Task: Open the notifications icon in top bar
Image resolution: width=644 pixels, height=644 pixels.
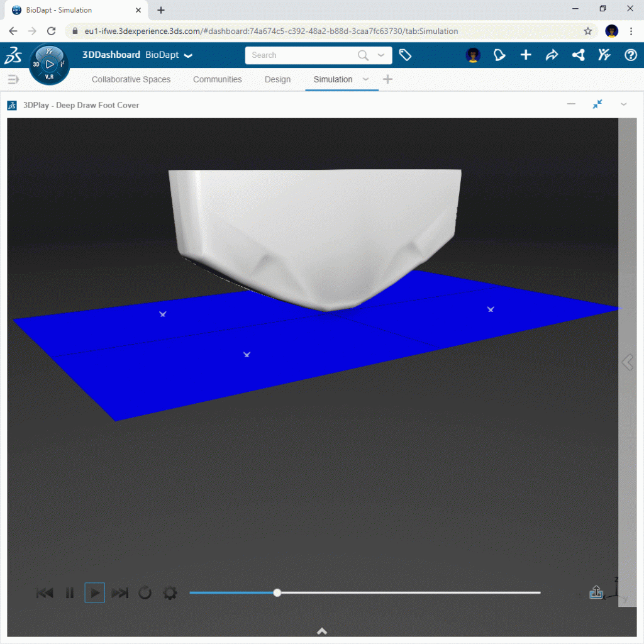Action: 499,55
